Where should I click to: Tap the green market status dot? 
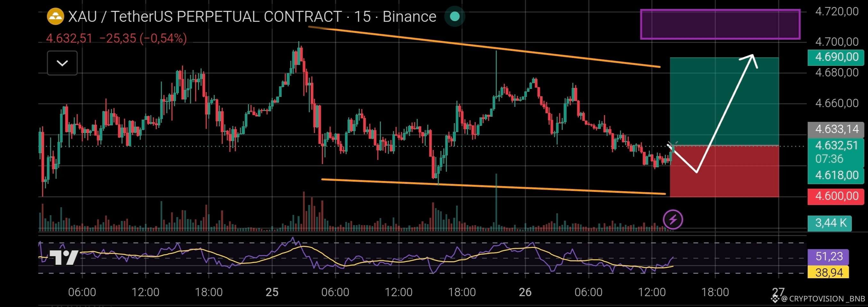tap(455, 16)
